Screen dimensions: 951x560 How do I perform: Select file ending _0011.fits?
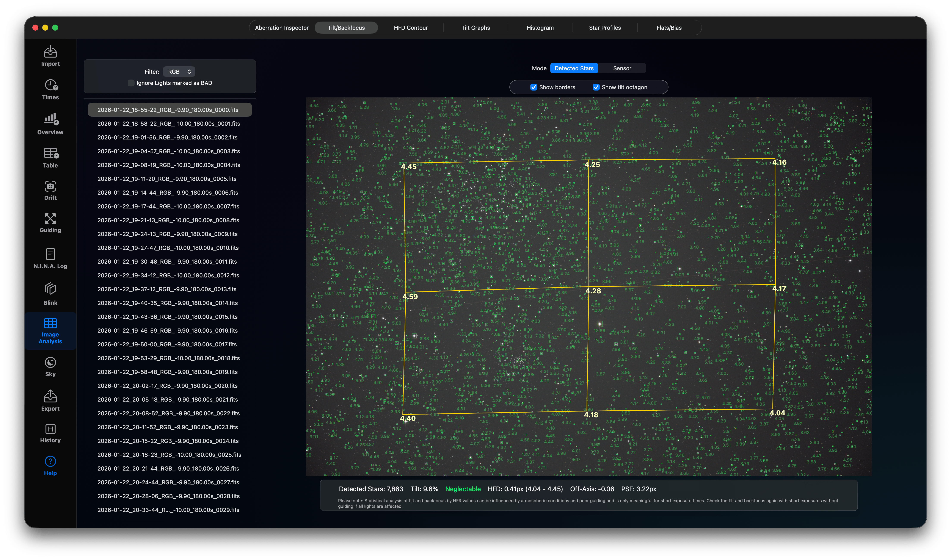coord(170,261)
